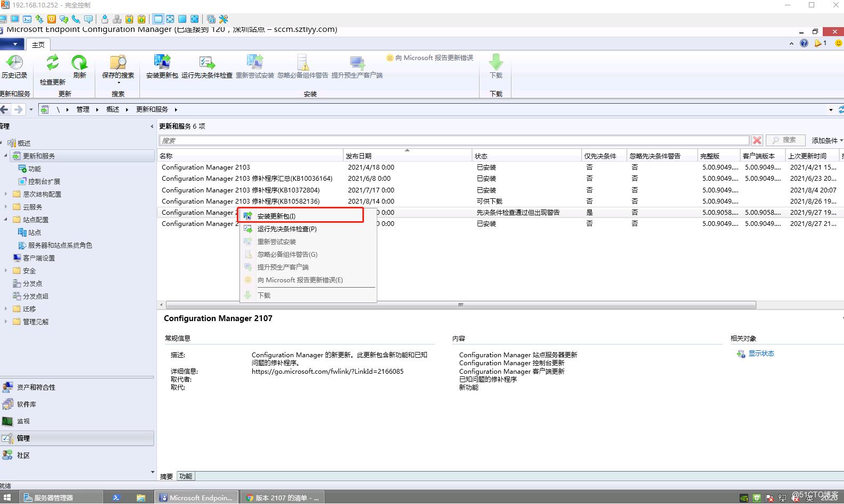Click status cell 先决条件检查通过但出现警告

coord(518,212)
